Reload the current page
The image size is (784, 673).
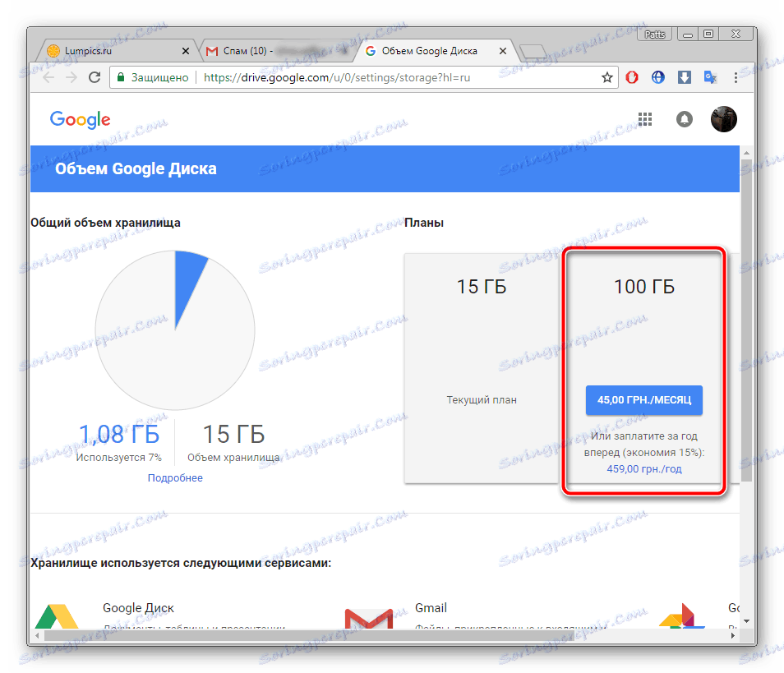coord(94,76)
